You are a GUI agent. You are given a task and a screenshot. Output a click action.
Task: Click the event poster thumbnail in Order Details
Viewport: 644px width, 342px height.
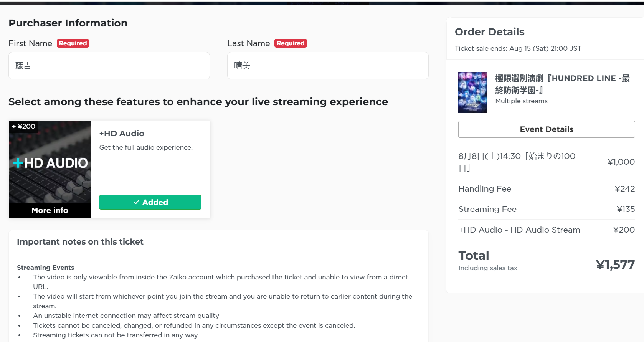pyautogui.click(x=472, y=92)
